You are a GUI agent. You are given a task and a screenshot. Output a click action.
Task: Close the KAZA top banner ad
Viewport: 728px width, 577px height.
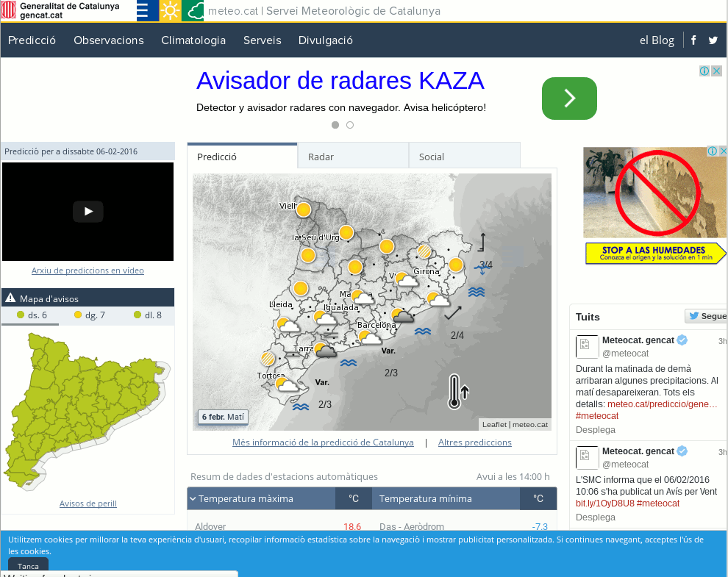(717, 71)
